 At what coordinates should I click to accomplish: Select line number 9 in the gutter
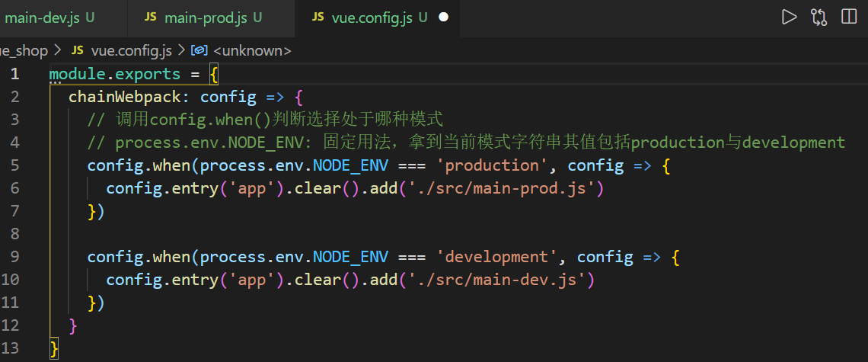15,257
